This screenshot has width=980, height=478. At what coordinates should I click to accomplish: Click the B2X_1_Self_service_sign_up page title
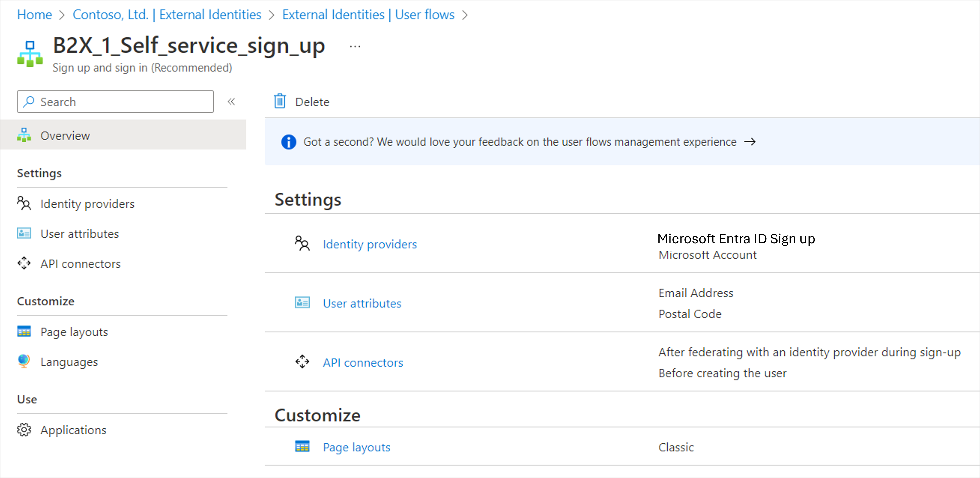[x=189, y=46]
